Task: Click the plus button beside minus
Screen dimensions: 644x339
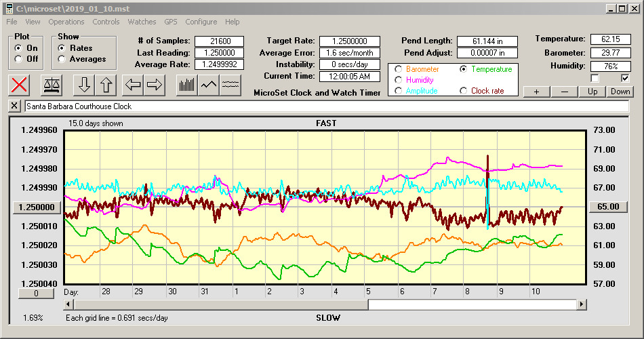Action: [x=536, y=92]
